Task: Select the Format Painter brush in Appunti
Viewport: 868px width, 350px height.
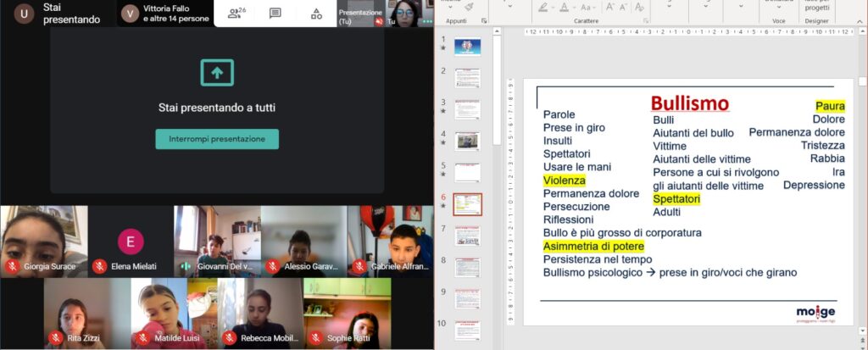Action: tap(469, 7)
